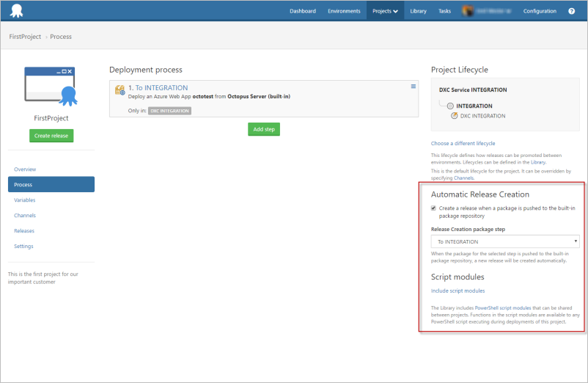Screen dimensions: 588x383
Task: Follow the Choose a different lifecycle link
Action: (x=463, y=143)
